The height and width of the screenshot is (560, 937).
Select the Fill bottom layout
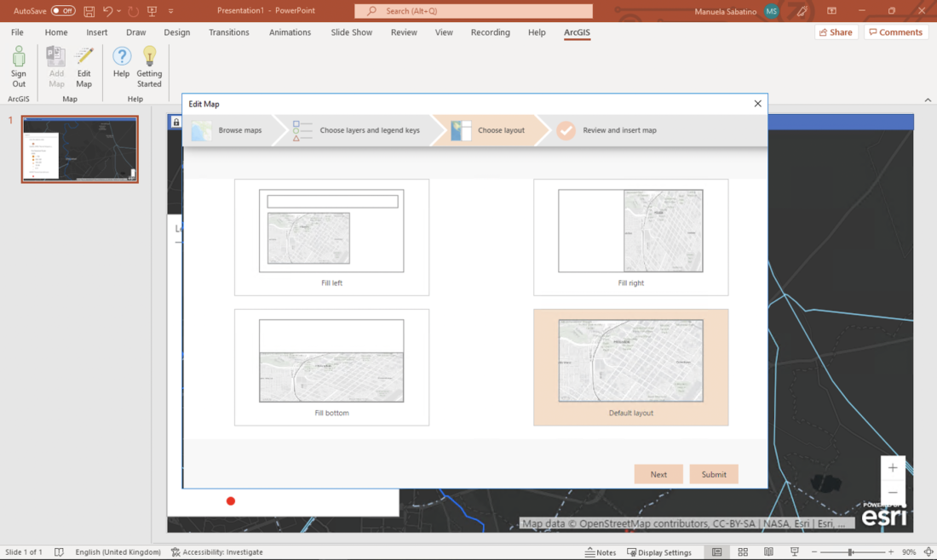[x=331, y=367]
